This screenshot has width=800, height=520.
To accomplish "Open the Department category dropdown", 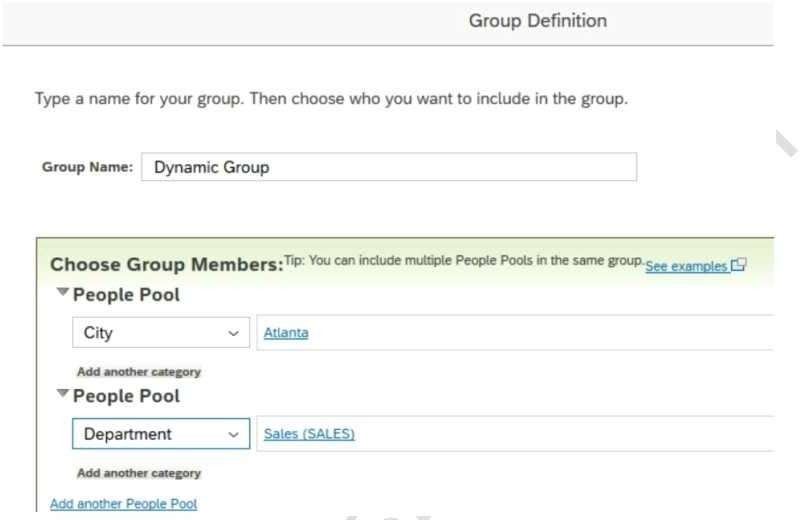I will [x=160, y=434].
